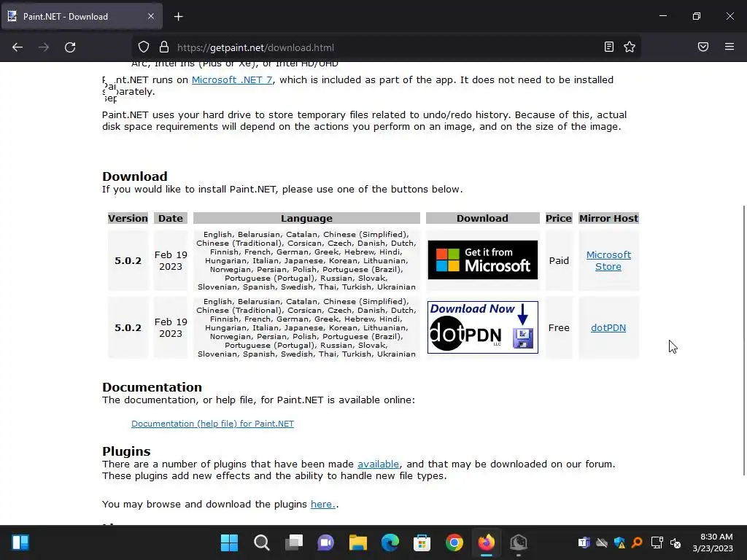Click the Get it from Microsoft badge

pos(483,260)
